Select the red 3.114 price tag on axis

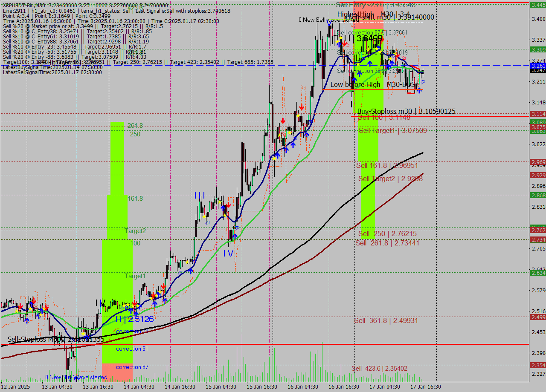tap(537, 114)
